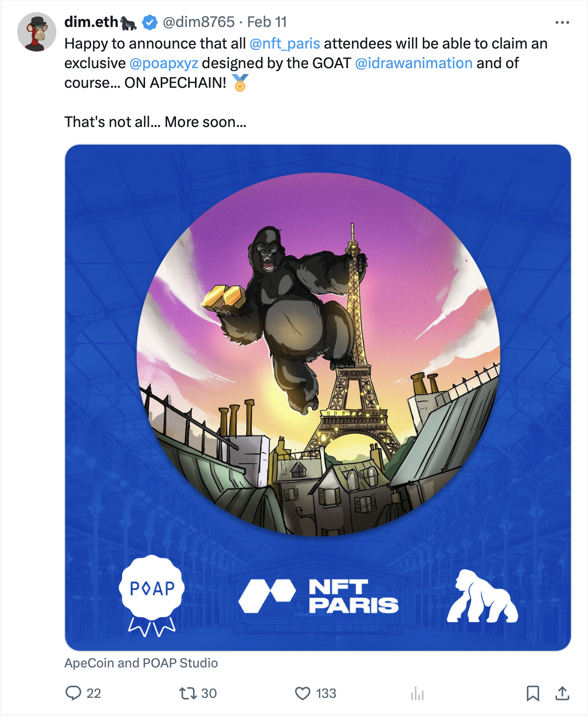
Task: Click the dim.eth display name
Action: 91,22
